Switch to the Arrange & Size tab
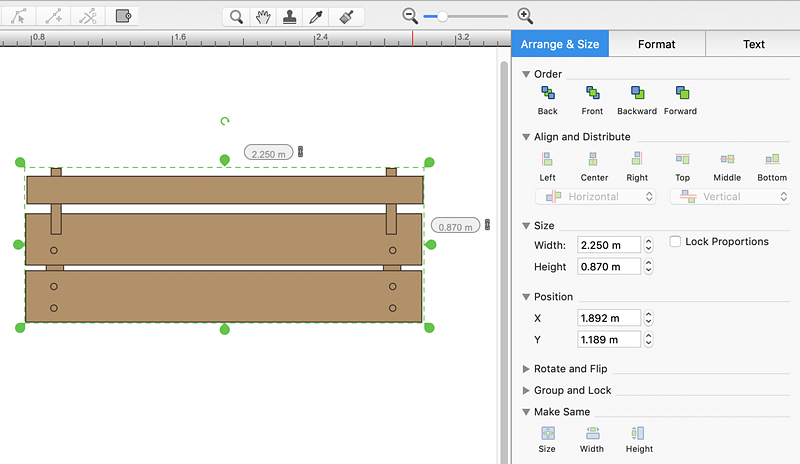Screen dimensions: 800x464 point(560,44)
